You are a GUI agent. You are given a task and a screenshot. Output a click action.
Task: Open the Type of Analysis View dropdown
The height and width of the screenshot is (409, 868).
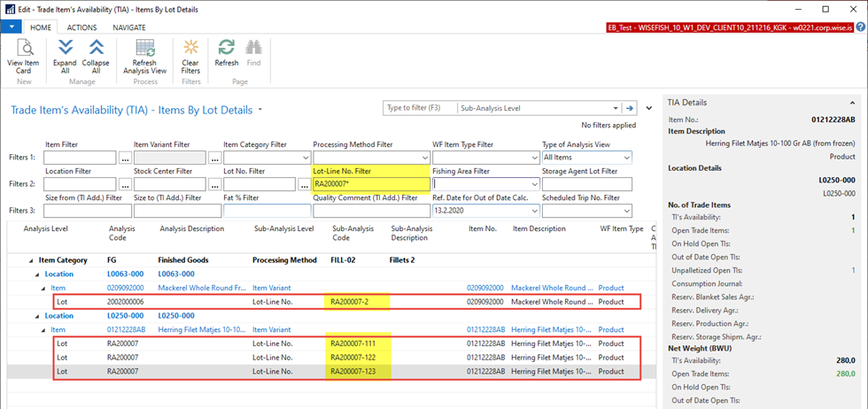pos(626,158)
